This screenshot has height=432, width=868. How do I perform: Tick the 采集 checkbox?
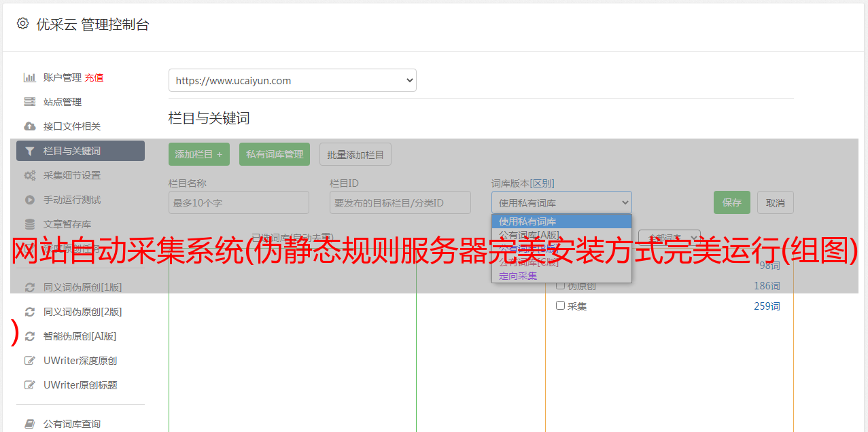561,306
